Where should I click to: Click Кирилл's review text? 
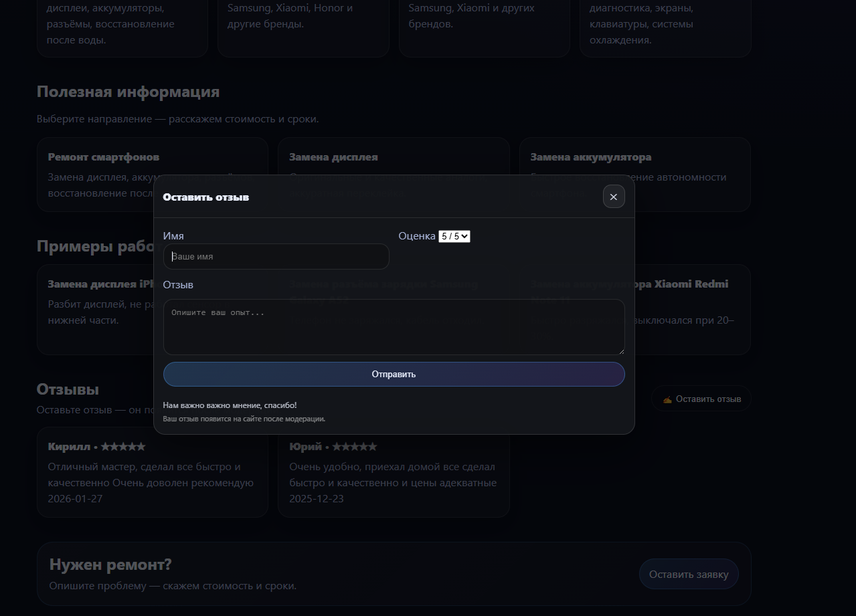point(151,475)
